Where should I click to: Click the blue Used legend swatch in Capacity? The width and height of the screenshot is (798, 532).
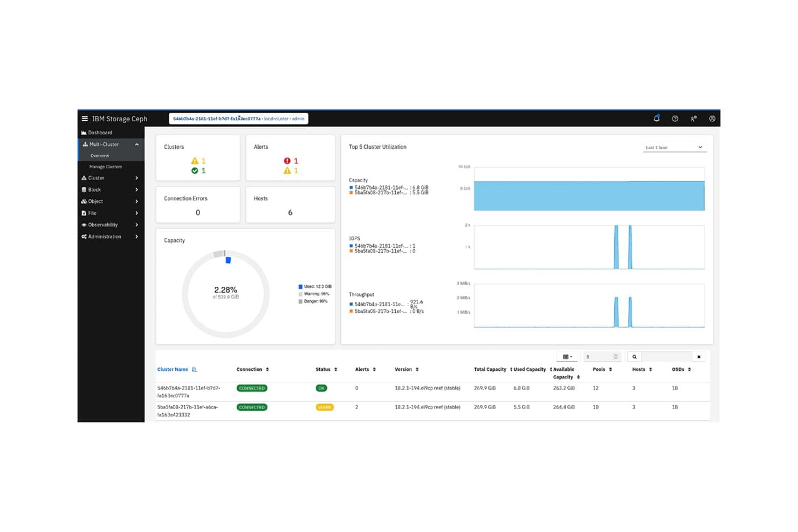(300, 287)
